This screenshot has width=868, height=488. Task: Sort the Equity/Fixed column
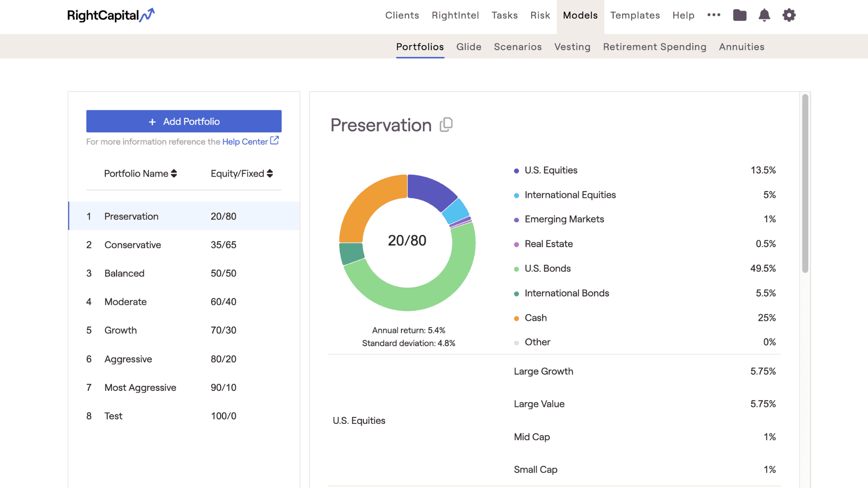tap(269, 174)
